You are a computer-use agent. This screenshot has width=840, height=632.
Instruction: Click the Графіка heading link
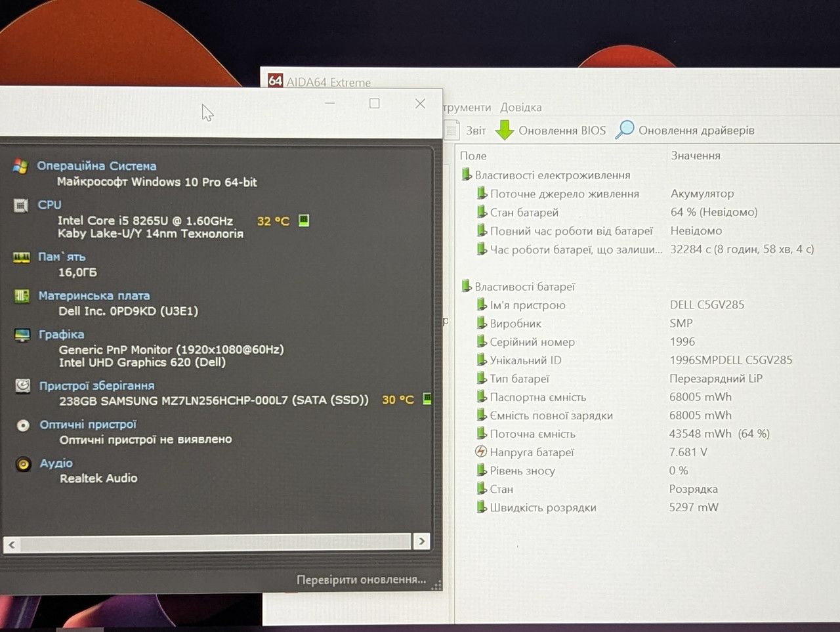61,335
